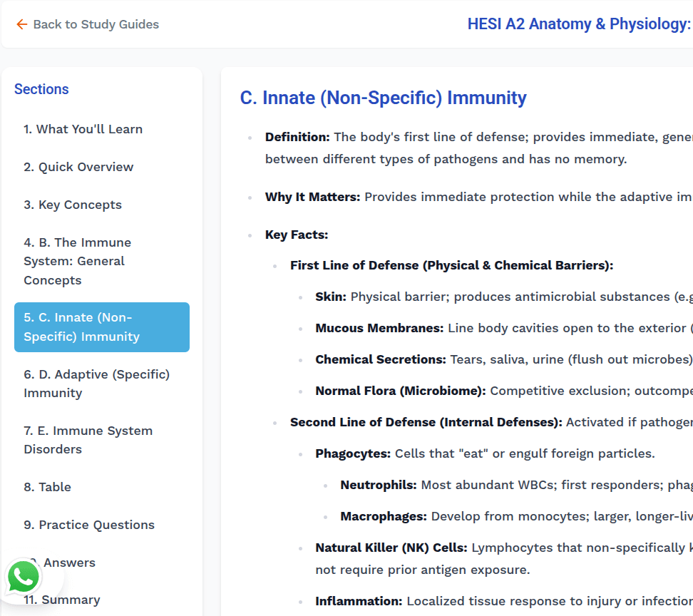
Task: Select the highlighted Innate Immunity section
Action: click(x=102, y=327)
